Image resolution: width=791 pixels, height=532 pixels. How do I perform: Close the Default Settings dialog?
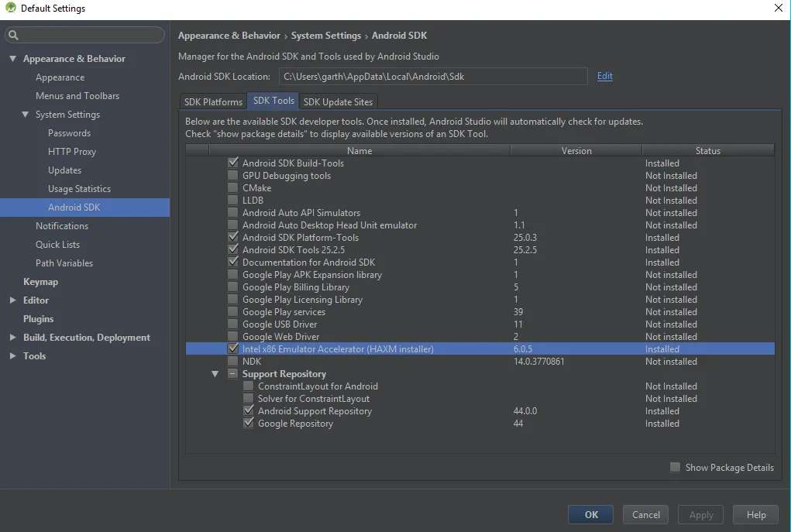click(x=779, y=8)
